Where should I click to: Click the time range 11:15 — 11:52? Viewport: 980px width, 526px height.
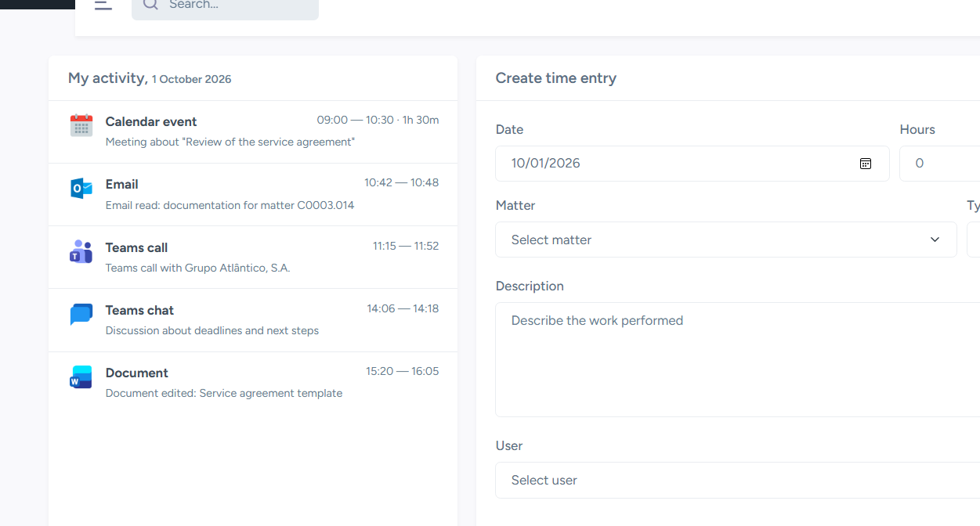406,246
